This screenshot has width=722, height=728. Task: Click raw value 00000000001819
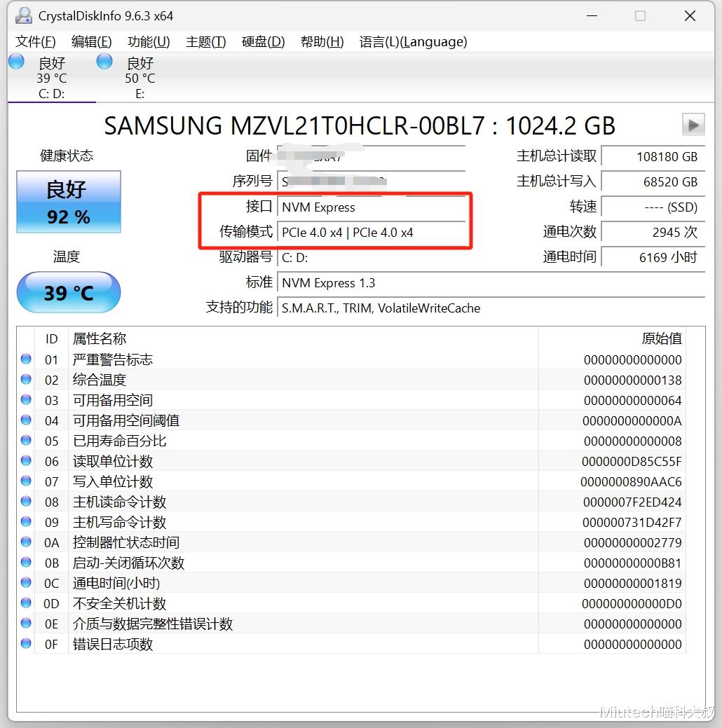tap(632, 584)
